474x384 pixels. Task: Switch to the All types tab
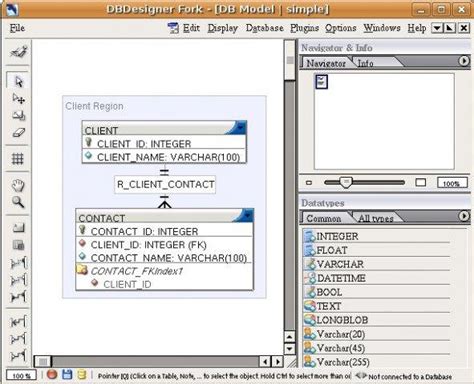tap(376, 218)
